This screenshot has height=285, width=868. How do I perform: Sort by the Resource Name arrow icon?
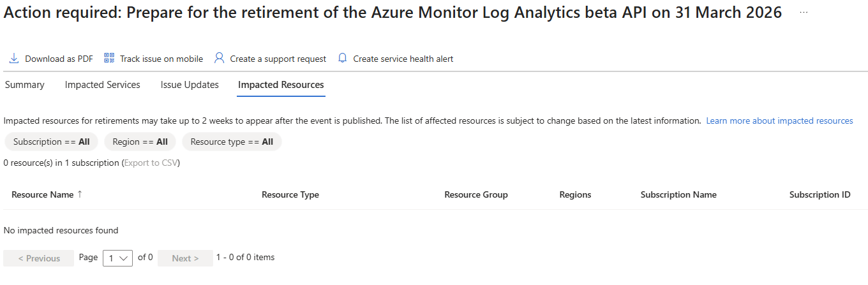click(80, 194)
